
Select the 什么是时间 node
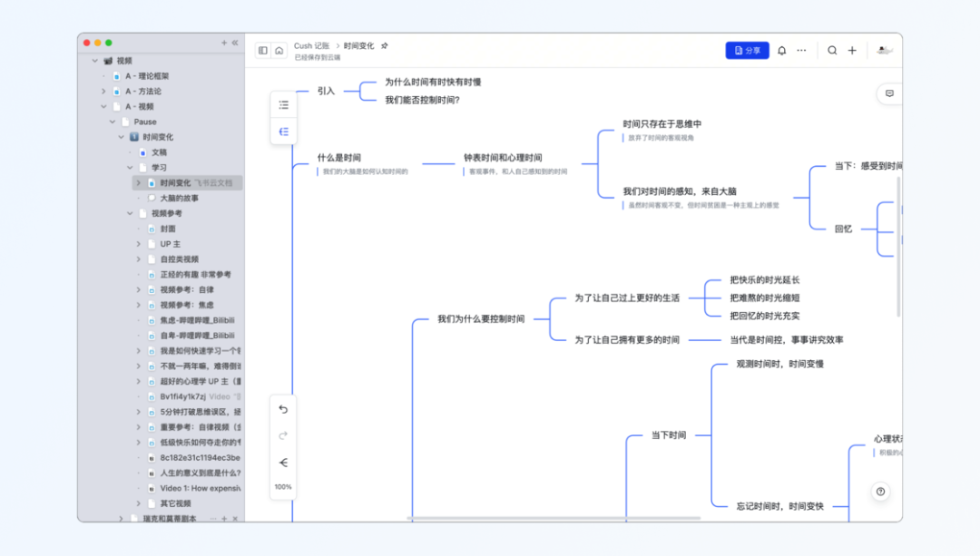(x=339, y=158)
